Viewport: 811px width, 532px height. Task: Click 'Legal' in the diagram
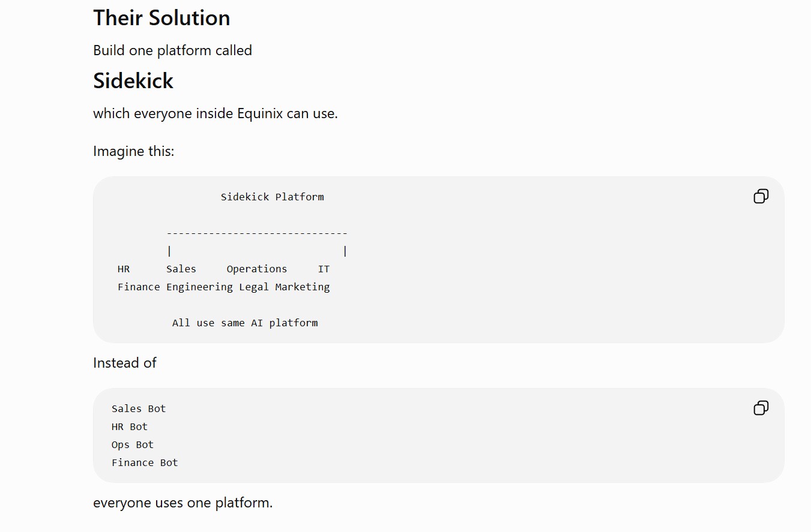pos(254,287)
